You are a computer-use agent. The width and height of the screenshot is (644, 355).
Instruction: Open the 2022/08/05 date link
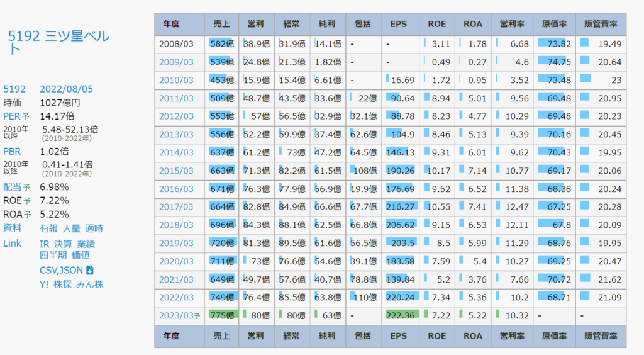66,89
